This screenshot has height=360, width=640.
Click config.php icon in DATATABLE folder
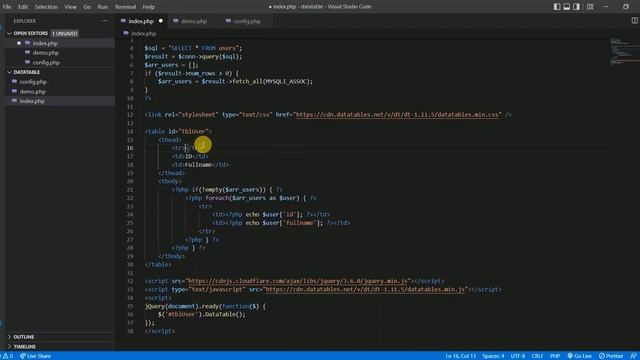14,82
